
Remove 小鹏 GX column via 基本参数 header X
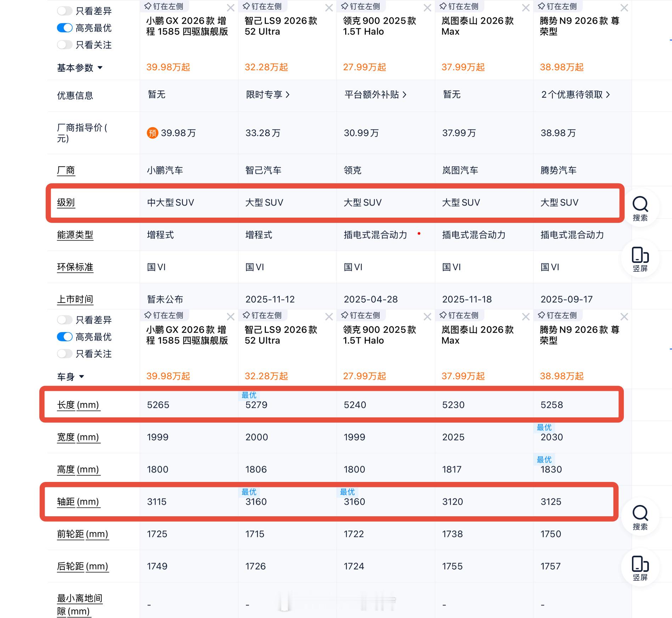point(231,8)
